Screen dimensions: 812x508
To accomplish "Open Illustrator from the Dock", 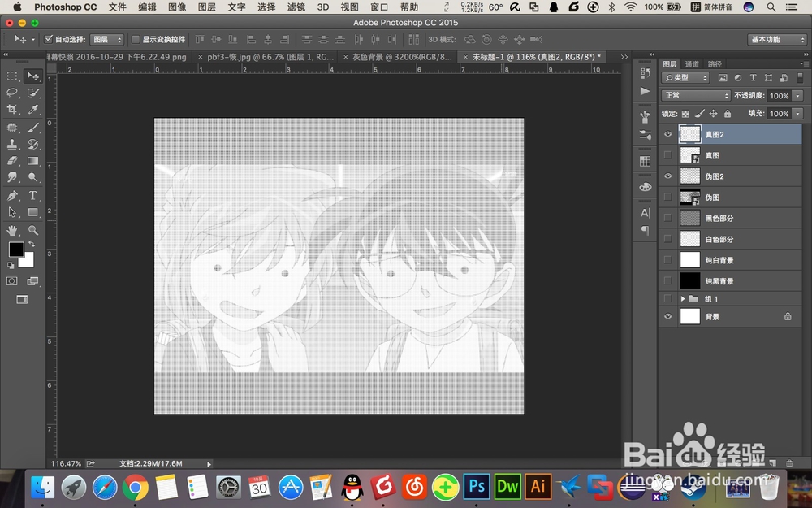I will click(538, 486).
